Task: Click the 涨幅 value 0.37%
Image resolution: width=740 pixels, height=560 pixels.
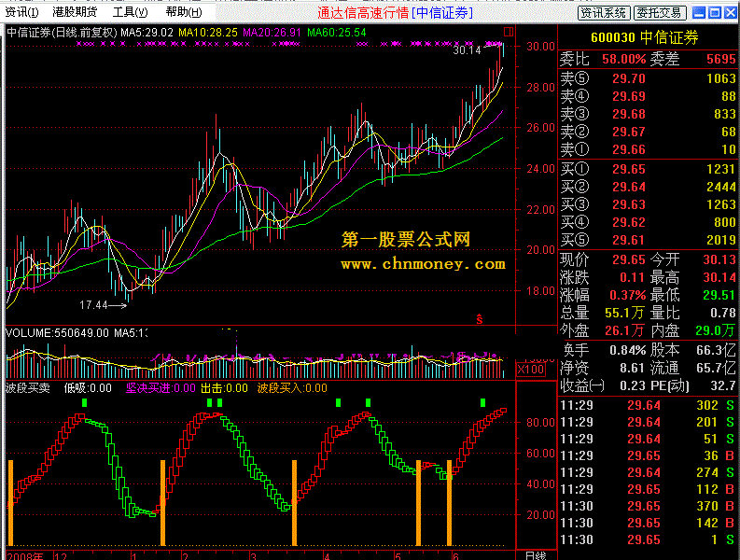Action: (628, 295)
